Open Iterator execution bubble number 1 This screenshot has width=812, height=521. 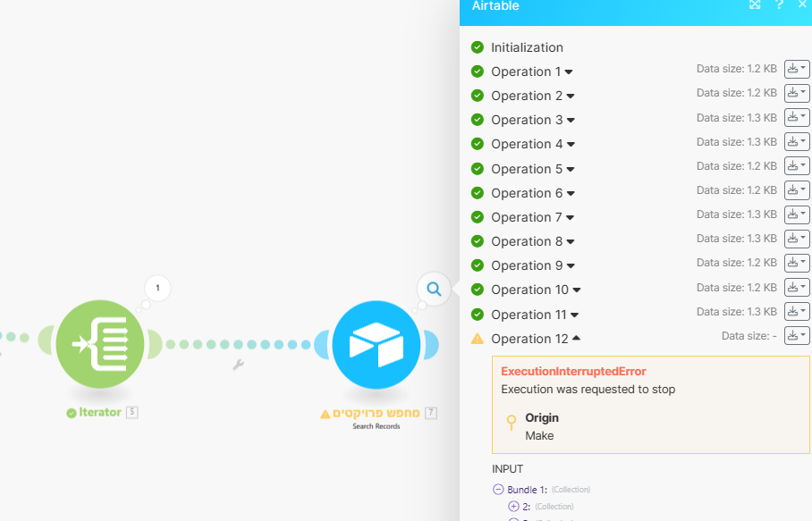coord(157,288)
